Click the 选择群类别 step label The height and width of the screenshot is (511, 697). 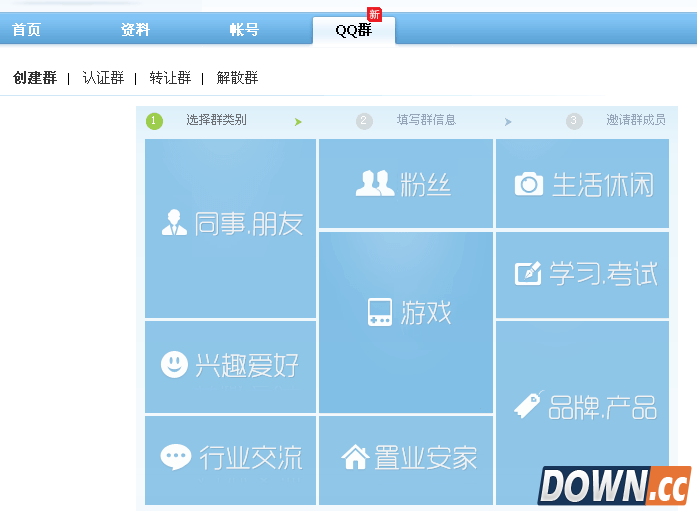point(216,120)
